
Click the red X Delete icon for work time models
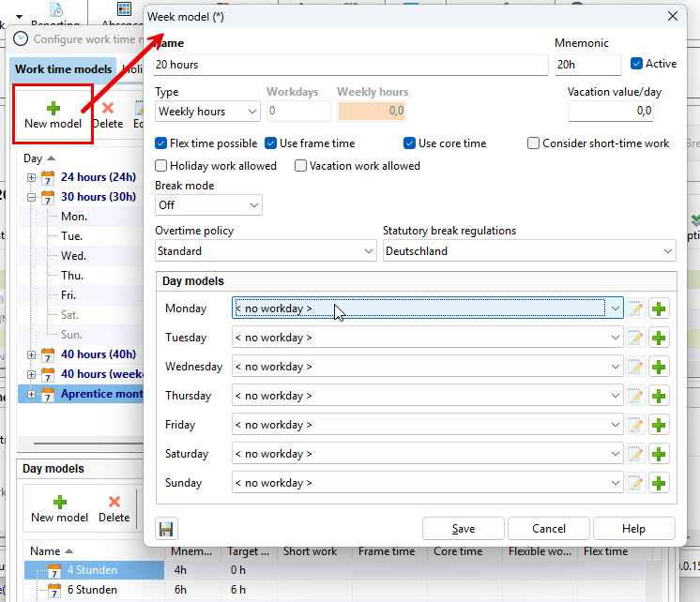tap(108, 109)
